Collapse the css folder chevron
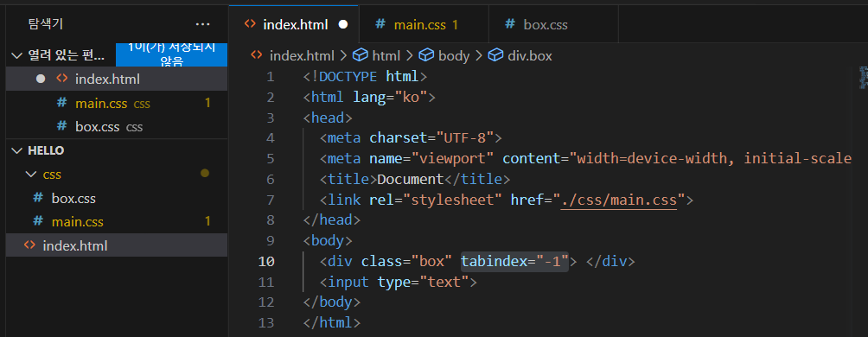This screenshot has height=337, width=868. point(30,175)
